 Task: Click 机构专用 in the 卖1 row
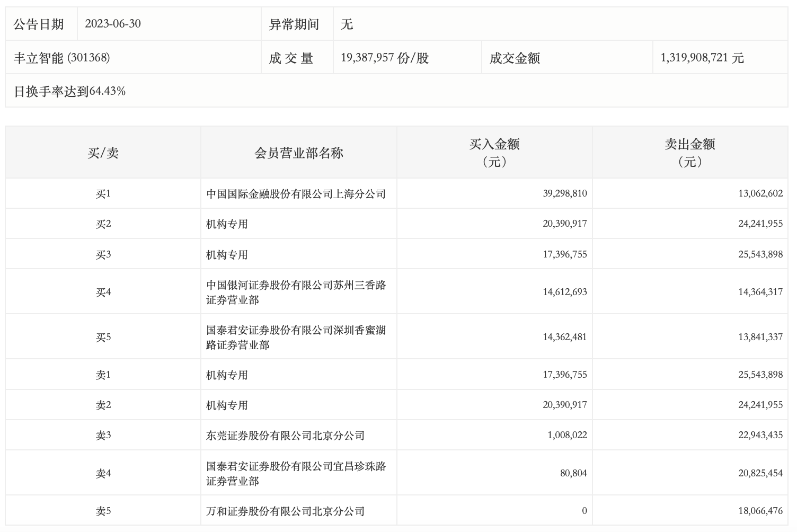227,375
